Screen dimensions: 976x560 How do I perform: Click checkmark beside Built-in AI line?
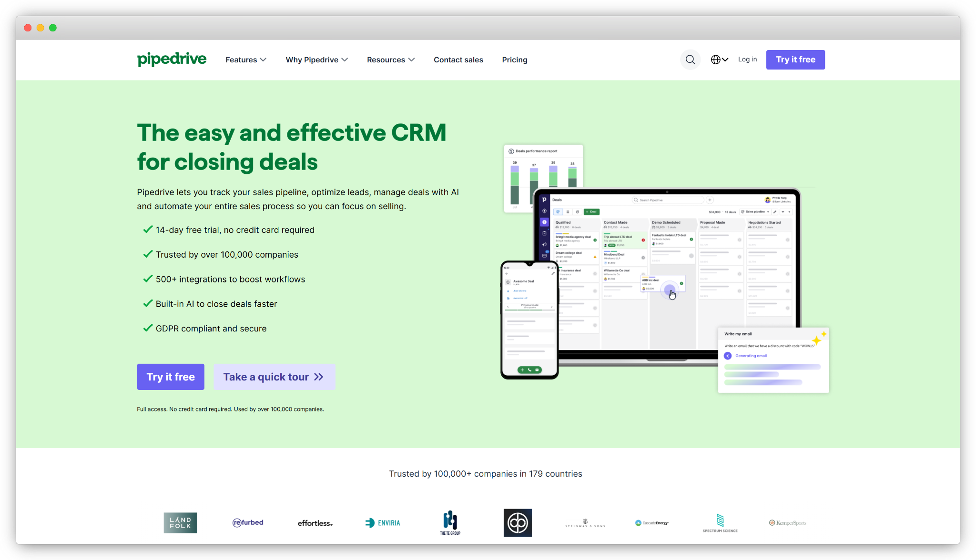pyautogui.click(x=148, y=303)
